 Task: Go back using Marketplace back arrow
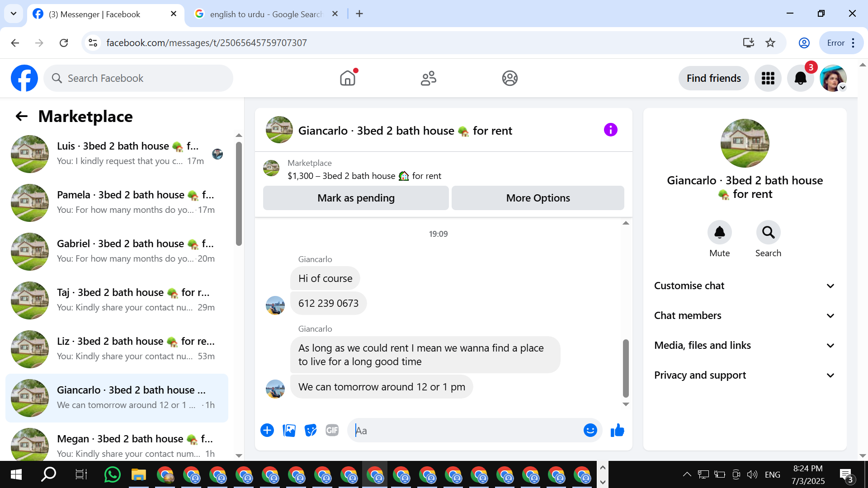22,117
